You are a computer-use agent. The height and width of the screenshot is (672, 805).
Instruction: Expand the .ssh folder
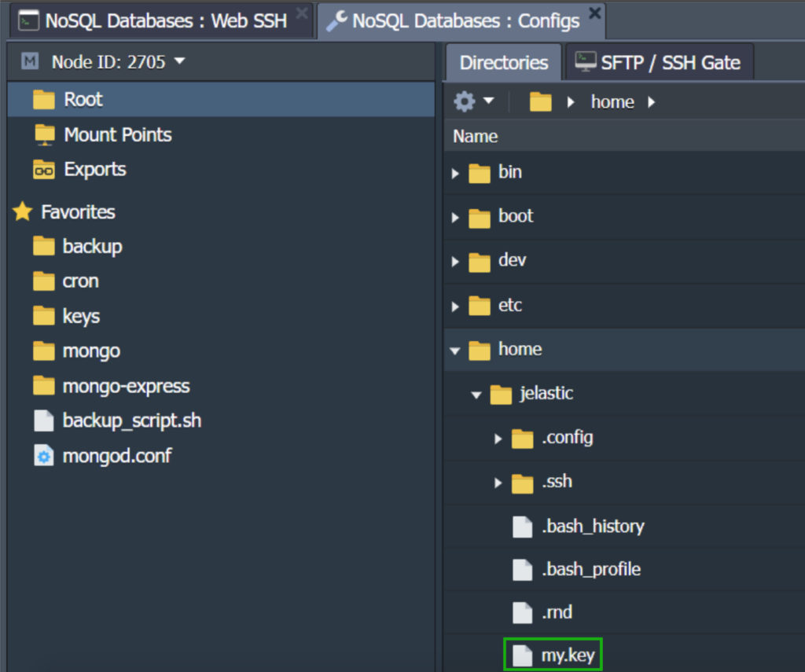click(498, 483)
